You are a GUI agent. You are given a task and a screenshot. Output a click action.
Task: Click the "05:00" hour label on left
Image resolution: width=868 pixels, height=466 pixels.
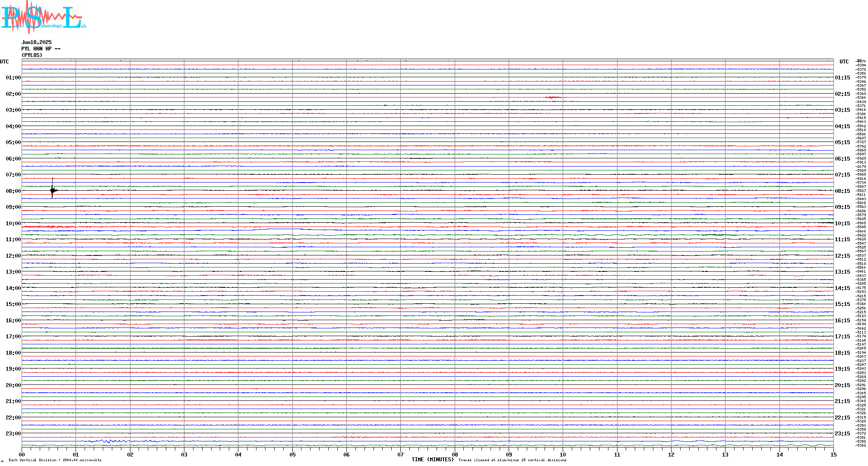13,142
